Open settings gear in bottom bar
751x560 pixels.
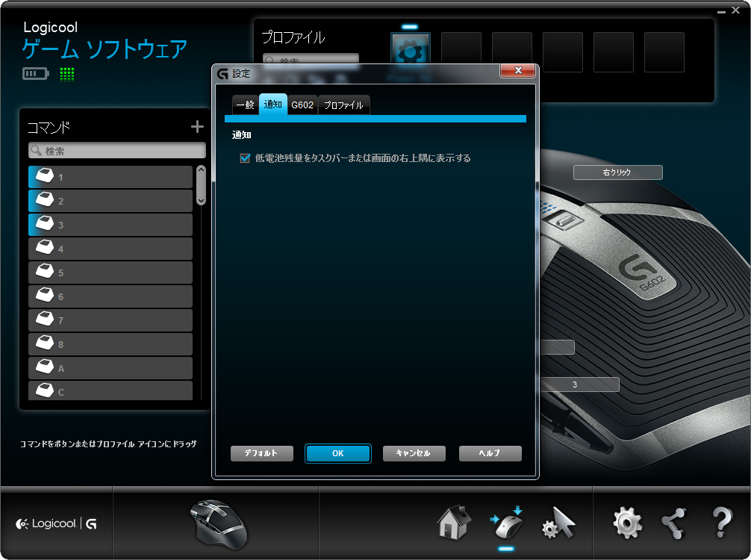pyautogui.click(x=627, y=523)
